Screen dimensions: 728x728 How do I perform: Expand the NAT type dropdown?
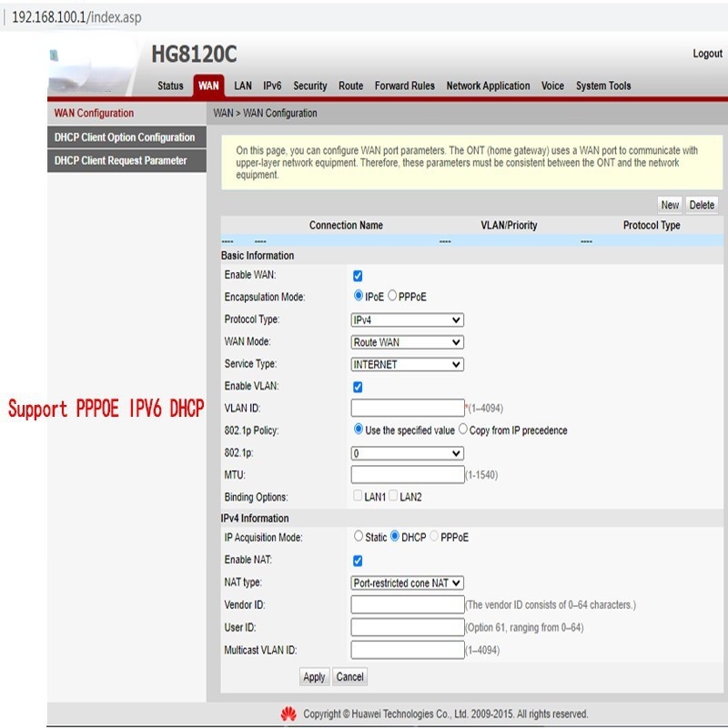click(408, 582)
